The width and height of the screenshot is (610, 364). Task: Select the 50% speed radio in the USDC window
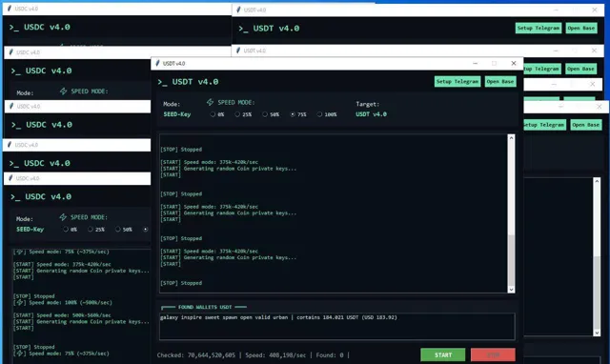point(118,230)
